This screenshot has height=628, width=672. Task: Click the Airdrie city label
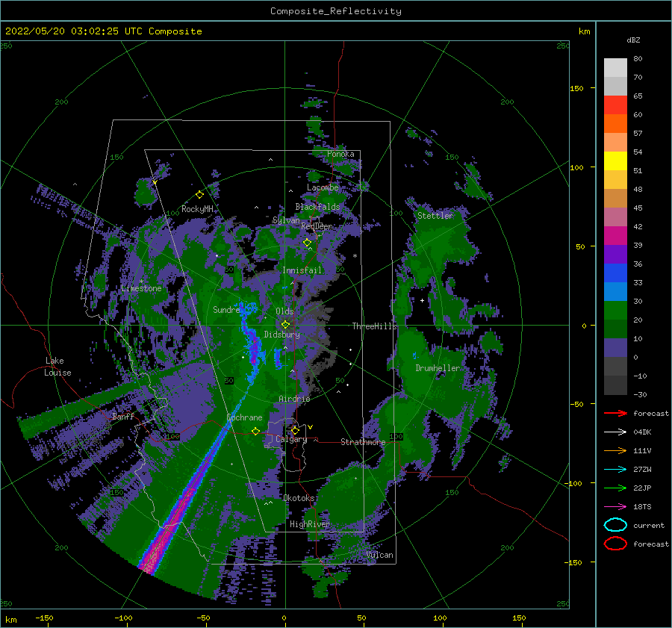[x=294, y=399]
